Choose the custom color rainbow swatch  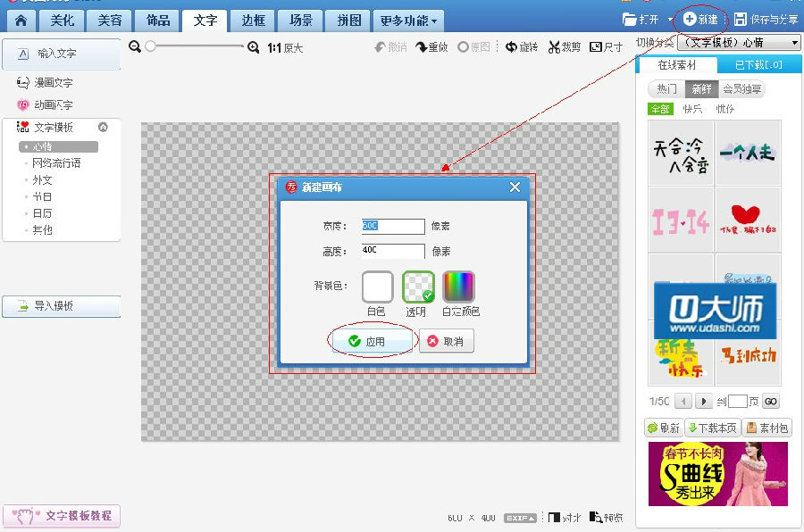[x=459, y=287]
